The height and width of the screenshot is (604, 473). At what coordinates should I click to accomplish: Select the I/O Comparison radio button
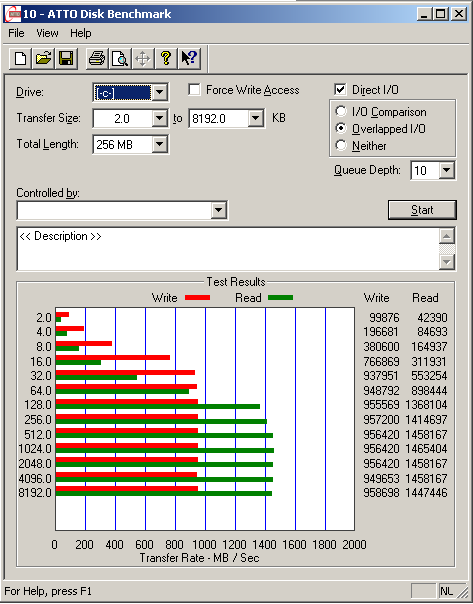pyautogui.click(x=341, y=112)
